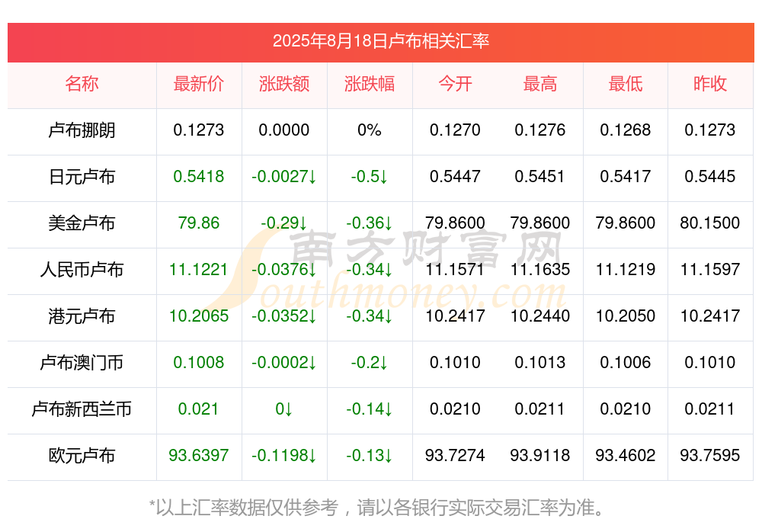
Task: Click previous close 80.1500
Action: (x=710, y=223)
